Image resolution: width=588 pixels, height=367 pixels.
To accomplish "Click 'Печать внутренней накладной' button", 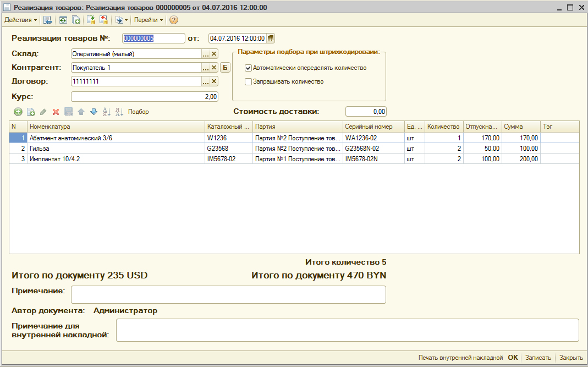I will [460, 358].
